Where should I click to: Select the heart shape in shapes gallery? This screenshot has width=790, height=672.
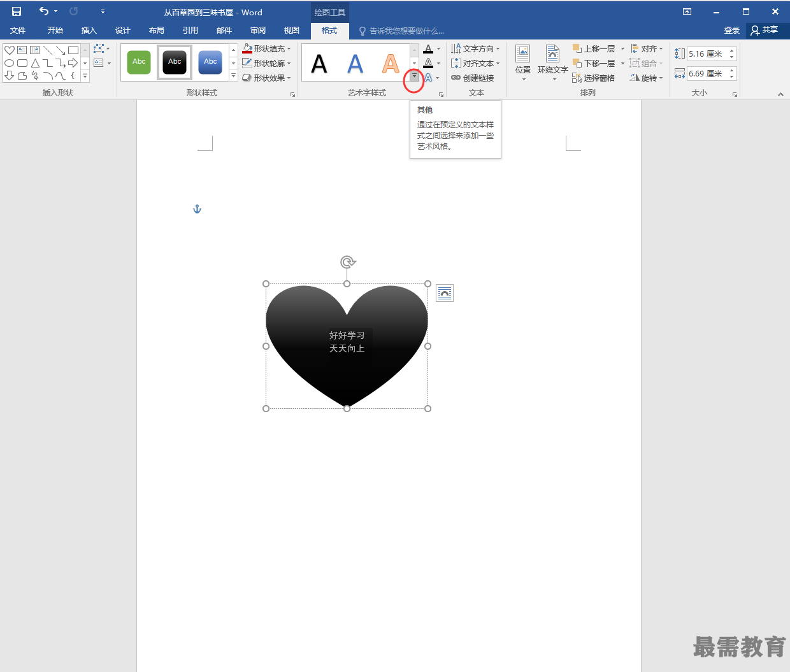(x=10, y=50)
